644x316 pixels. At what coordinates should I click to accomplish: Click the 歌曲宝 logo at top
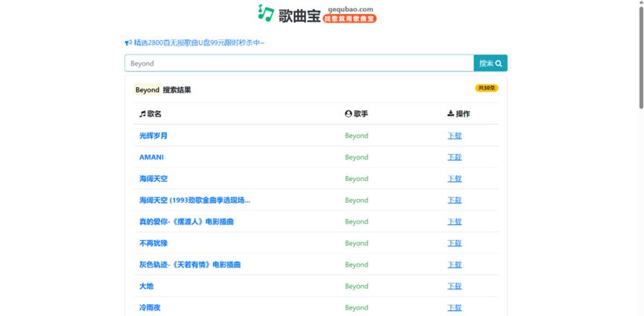[317, 14]
